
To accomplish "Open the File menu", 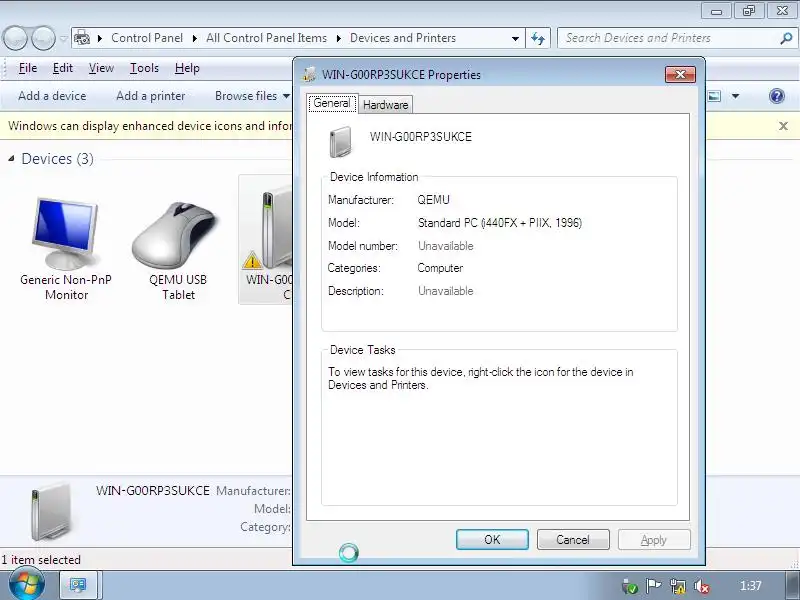I will [28, 68].
